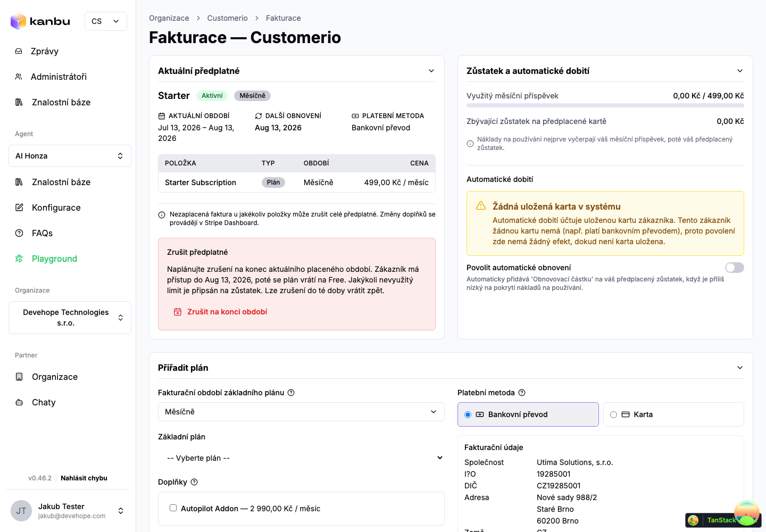Select the Karta radio button

click(614, 414)
